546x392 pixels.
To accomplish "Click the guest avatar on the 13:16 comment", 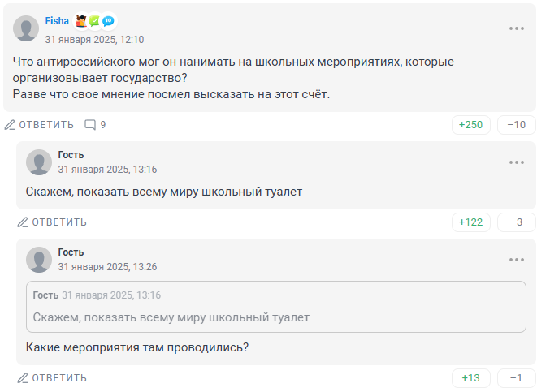I will [39, 162].
